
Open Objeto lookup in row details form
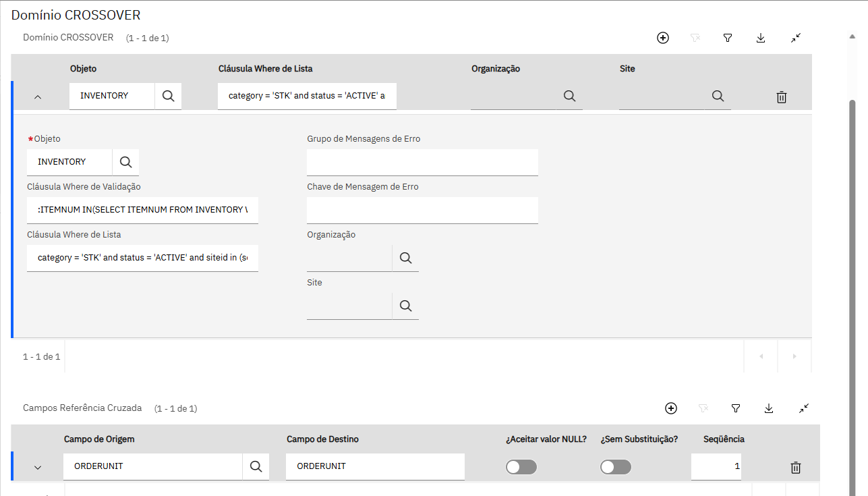pos(125,162)
